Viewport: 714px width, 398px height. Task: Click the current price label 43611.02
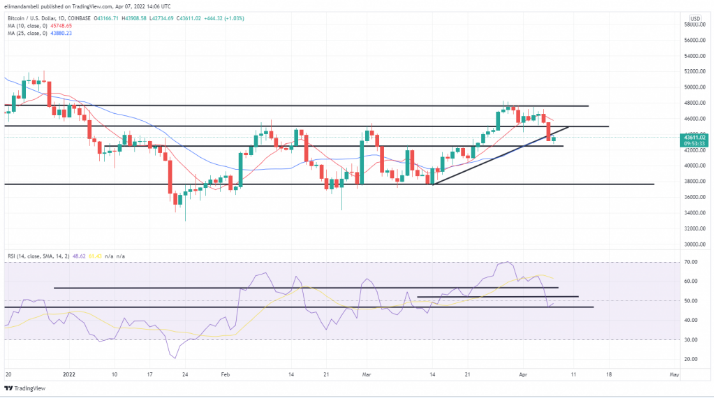694,137
